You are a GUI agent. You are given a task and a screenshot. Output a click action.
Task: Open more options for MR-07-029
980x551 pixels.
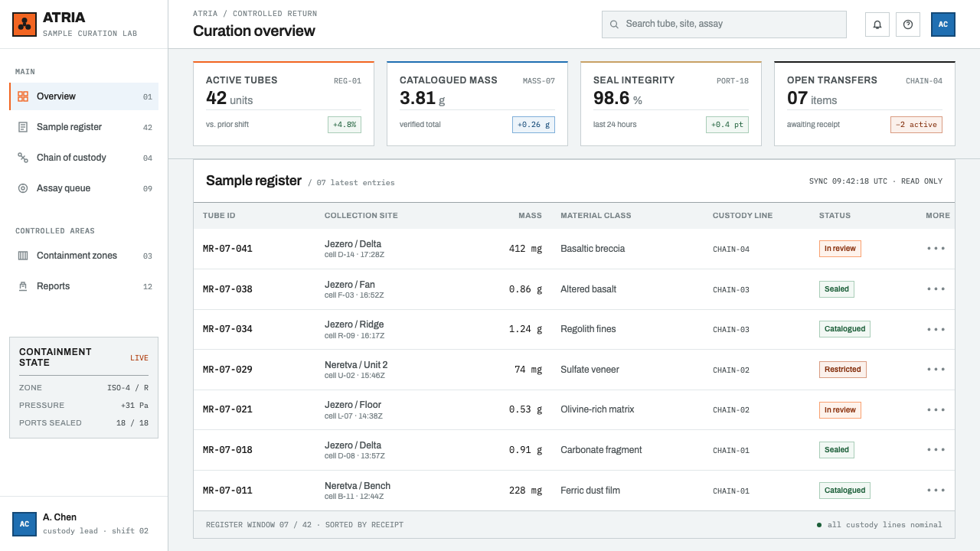[x=936, y=370]
